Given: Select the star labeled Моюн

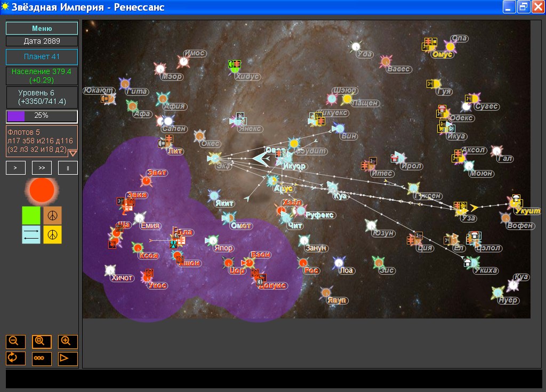Looking at the screenshot, I should click(469, 166).
